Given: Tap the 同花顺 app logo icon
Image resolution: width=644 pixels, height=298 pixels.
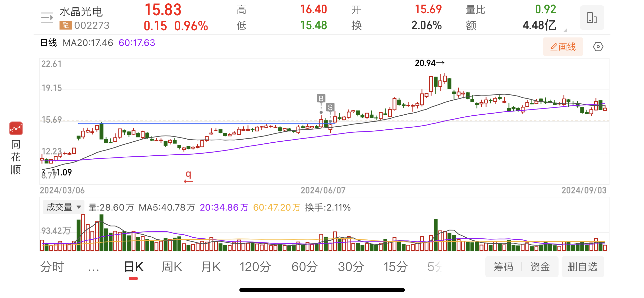Looking at the screenshot, I should [x=16, y=128].
